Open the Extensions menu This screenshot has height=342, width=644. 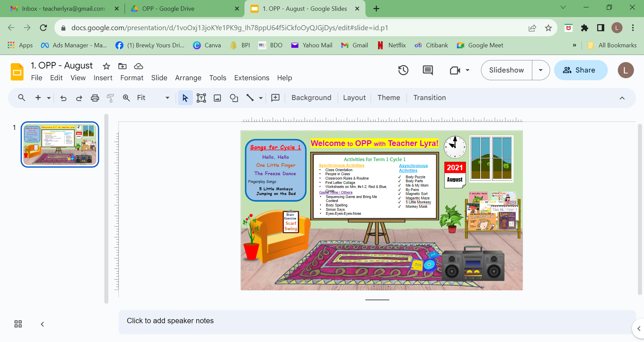(252, 78)
